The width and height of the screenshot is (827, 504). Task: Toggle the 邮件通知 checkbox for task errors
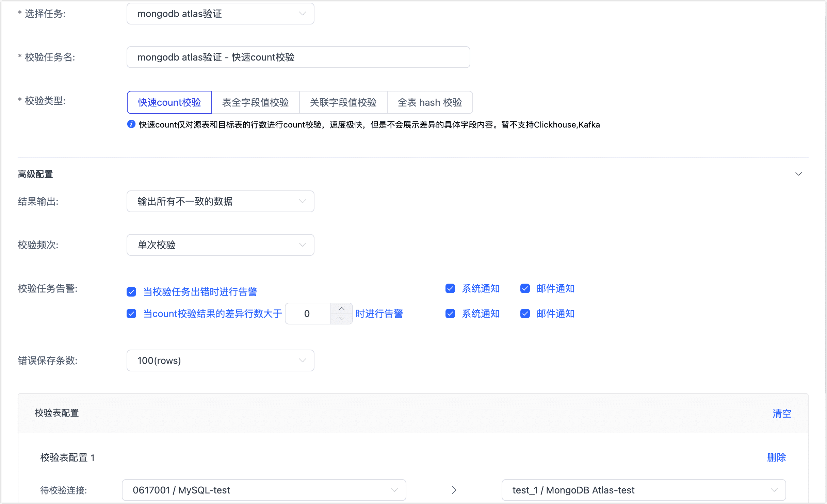525,288
